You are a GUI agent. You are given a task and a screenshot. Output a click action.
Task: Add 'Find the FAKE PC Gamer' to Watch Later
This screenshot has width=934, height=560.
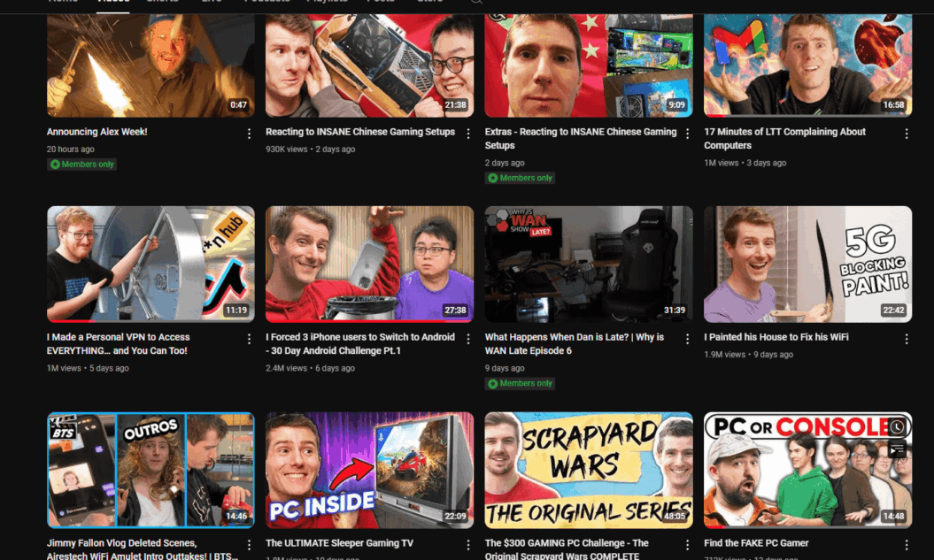[x=897, y=427]
